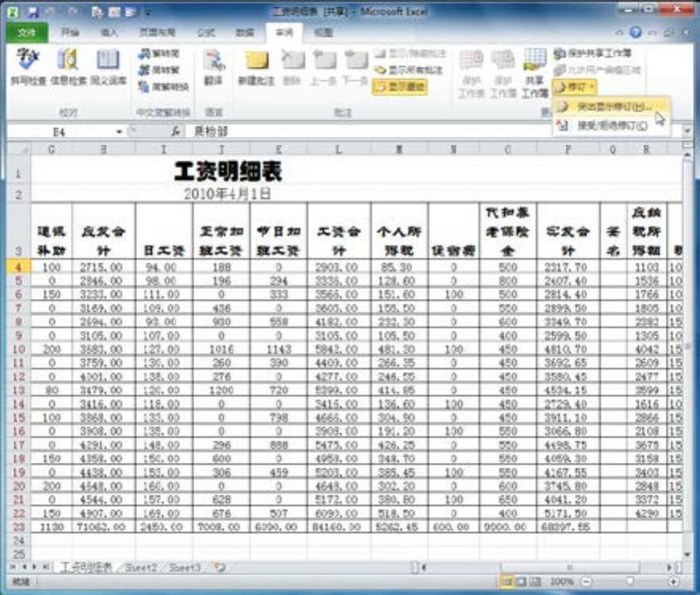Select row 10 header
The width and height of the screenshot is (700, 595).
click(18, 349)
